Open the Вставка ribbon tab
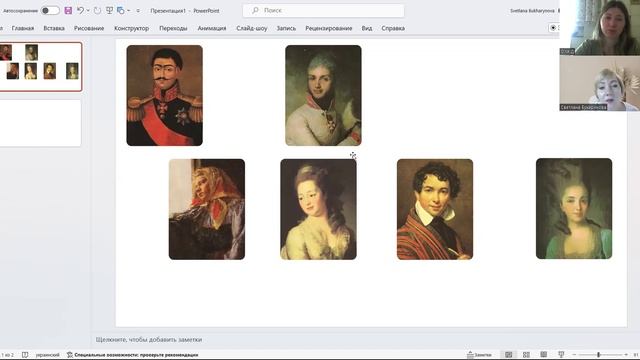This screenshot has width=640, height=360. [54, 28]
